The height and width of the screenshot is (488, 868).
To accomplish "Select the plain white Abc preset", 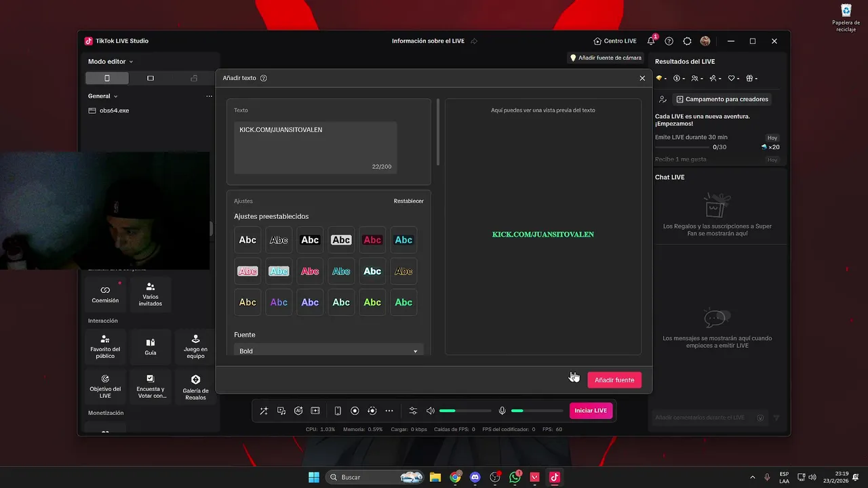I will click(x=248, y=240).
